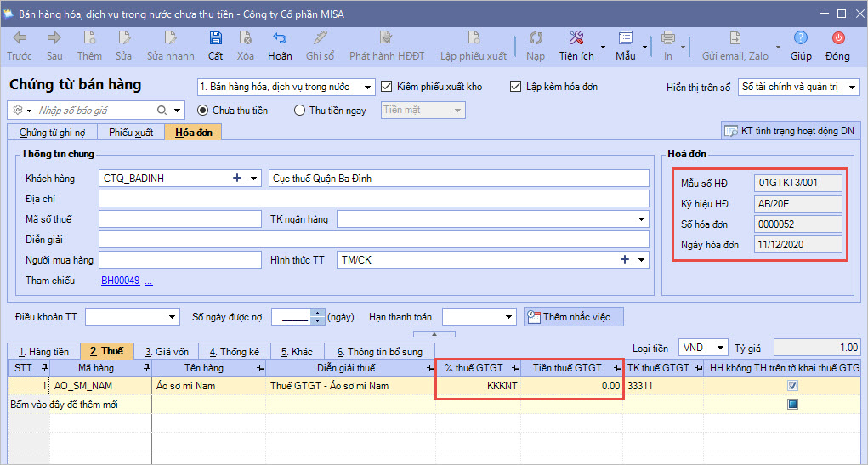The image size is (868, 465).
Task: Click the Địa chỉ input field
Action: (x=374, y=199)
